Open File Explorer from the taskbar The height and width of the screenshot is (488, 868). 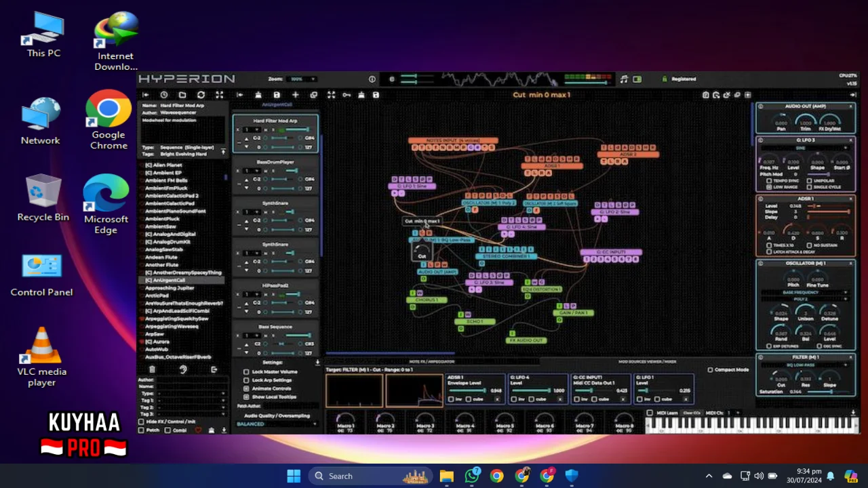pyautogui.click(x=446, y=476)
